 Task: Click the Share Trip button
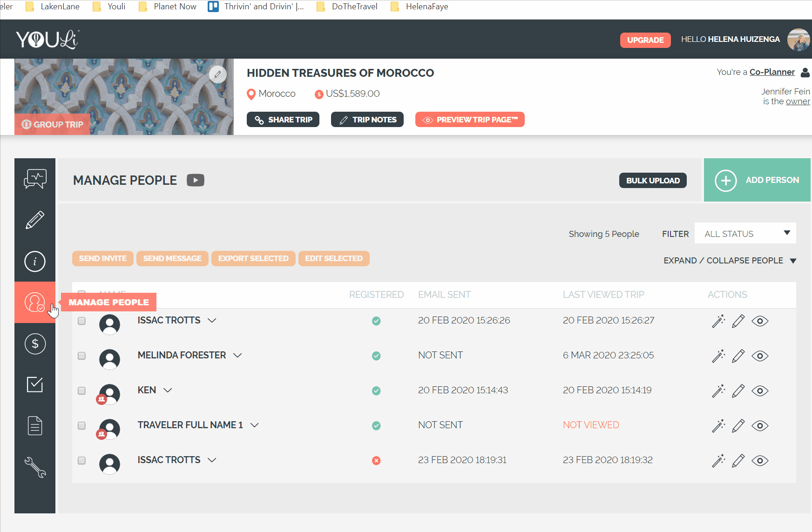(x=283, y=120)
